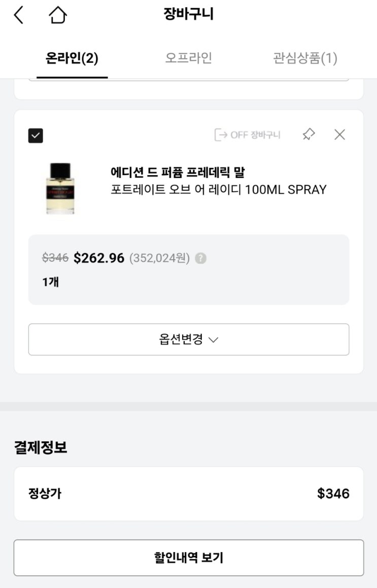Switch to the 오프라인 tab
This screenshot has height=588, width=377.
[x=189, y=58]
